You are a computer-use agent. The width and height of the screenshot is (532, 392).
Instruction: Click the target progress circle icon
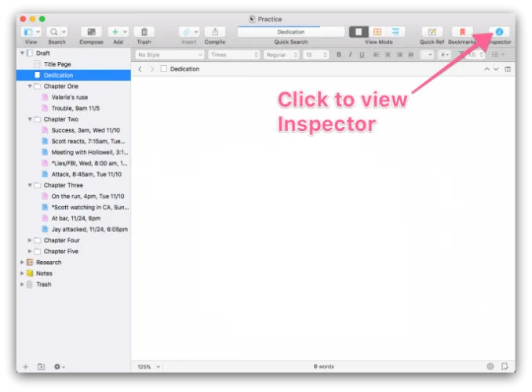[x=490, y=366]
